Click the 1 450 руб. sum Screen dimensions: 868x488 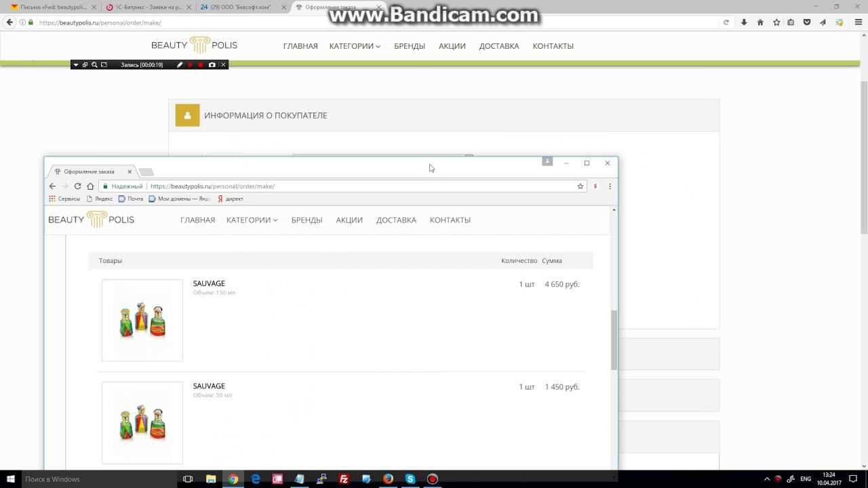tap(562, 387)
